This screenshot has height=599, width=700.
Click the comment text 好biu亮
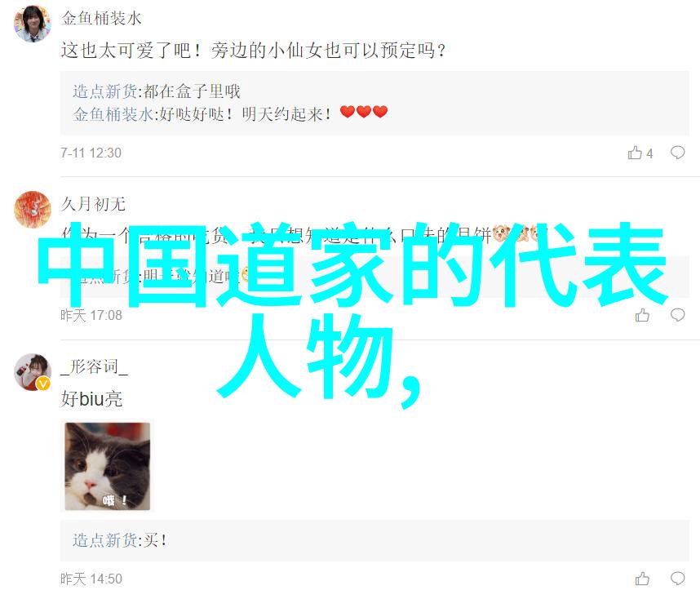click(x=91, y=399)
